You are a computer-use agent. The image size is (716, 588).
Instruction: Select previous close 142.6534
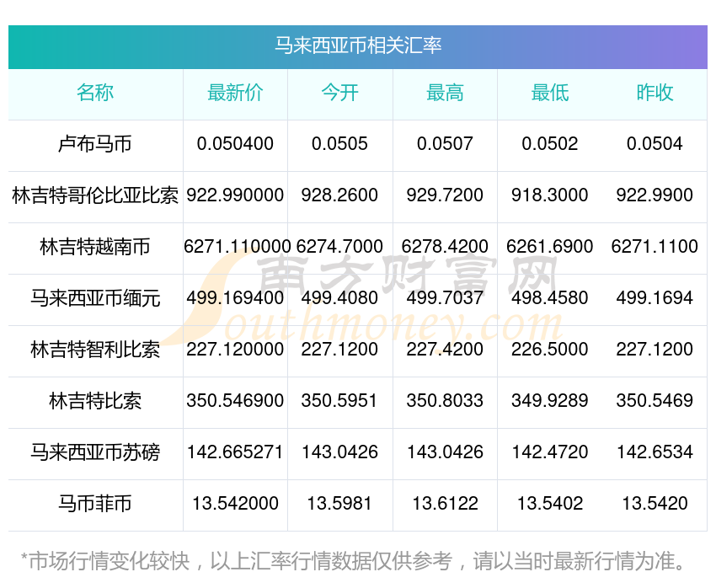(x=655, y=452)
